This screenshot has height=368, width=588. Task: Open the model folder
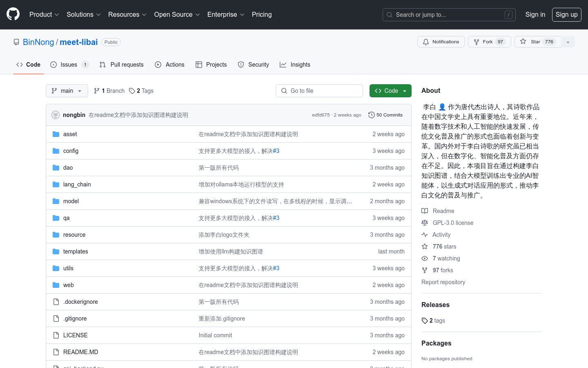click(71, 201)
